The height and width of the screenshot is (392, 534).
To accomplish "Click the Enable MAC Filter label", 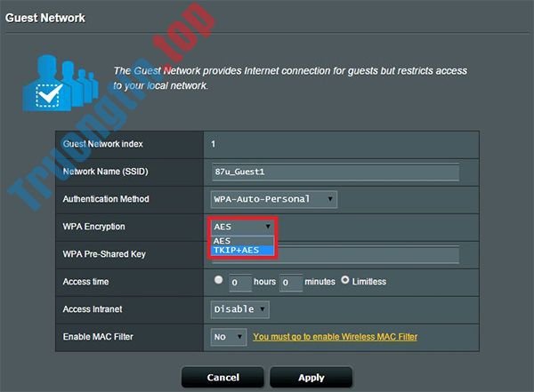I will pyautogui.click(x=98, y=337).
